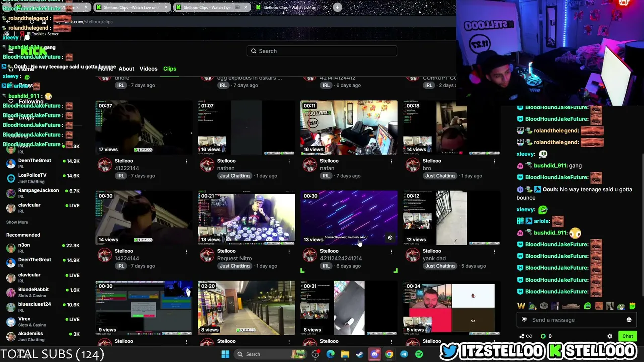Close the last Stellooo Clips browser tab

click(x=325, y=7)
